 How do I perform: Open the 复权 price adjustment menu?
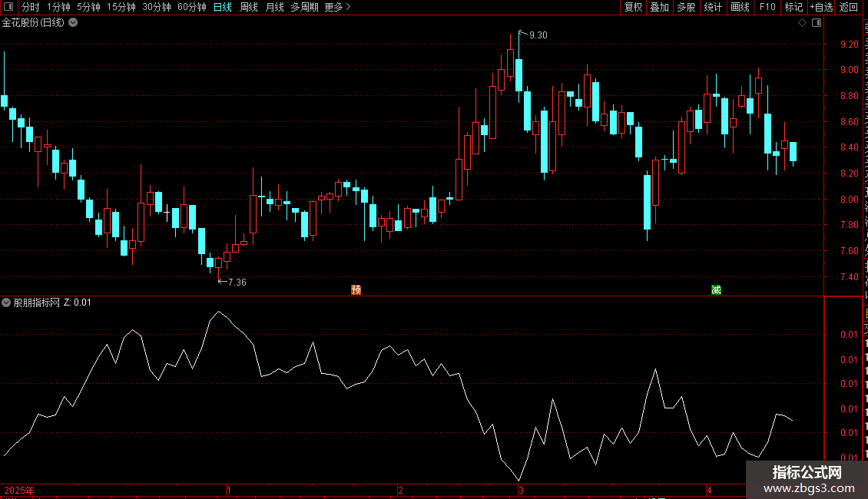pos(633,7)
